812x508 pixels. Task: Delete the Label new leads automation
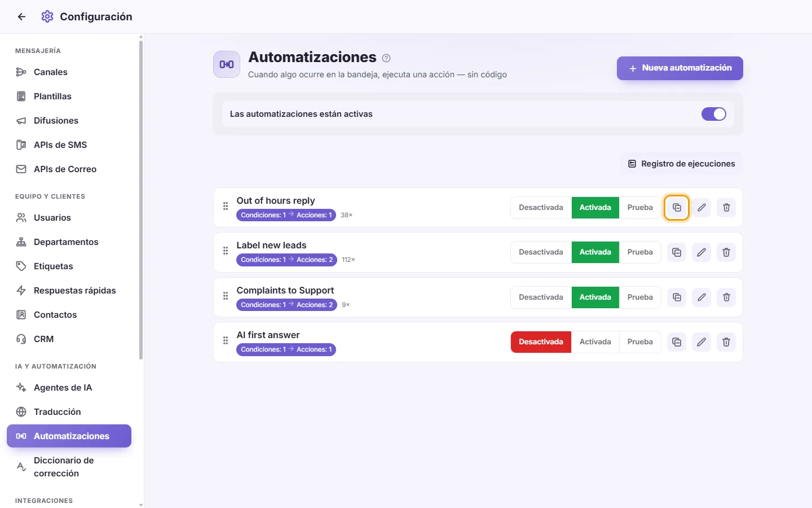click(726, 252)
